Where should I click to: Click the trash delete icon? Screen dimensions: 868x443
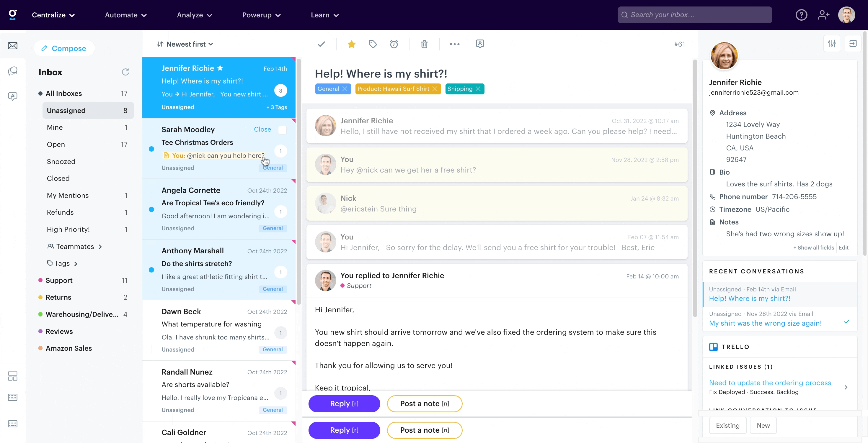[424, 44]
